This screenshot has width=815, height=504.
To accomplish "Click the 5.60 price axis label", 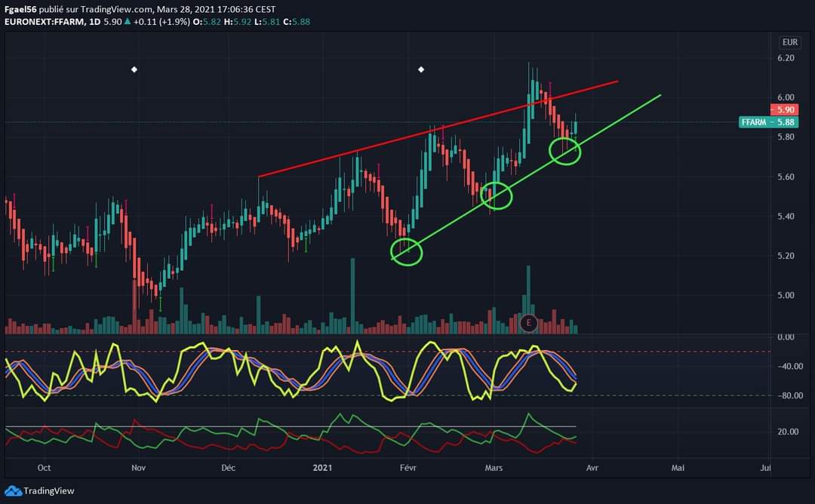I will 786,177.
